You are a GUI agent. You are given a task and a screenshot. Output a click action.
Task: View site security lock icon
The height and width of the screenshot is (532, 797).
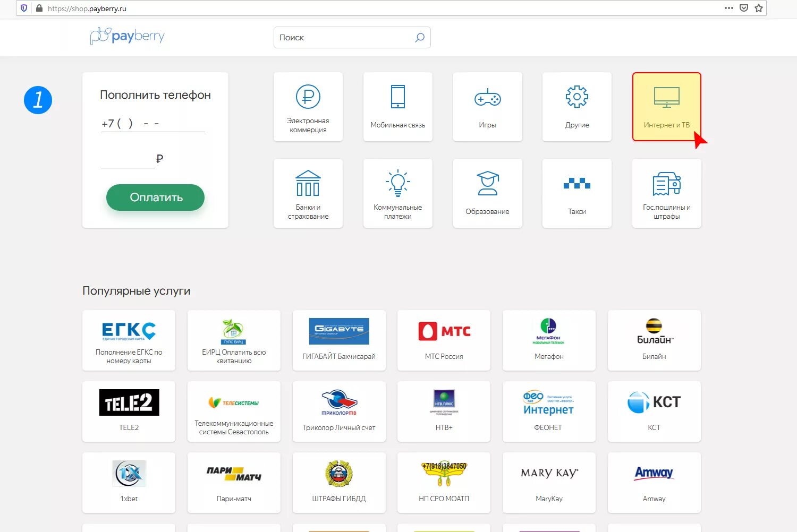(x=39, y=8)
